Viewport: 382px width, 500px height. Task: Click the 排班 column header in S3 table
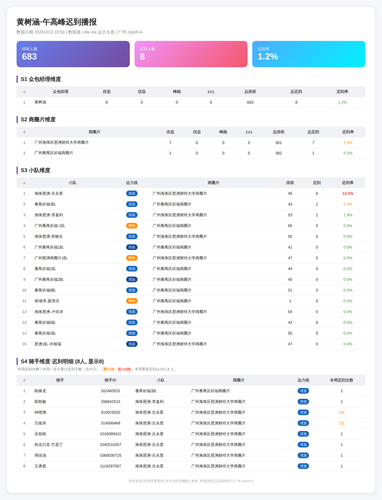pos(290,183)
